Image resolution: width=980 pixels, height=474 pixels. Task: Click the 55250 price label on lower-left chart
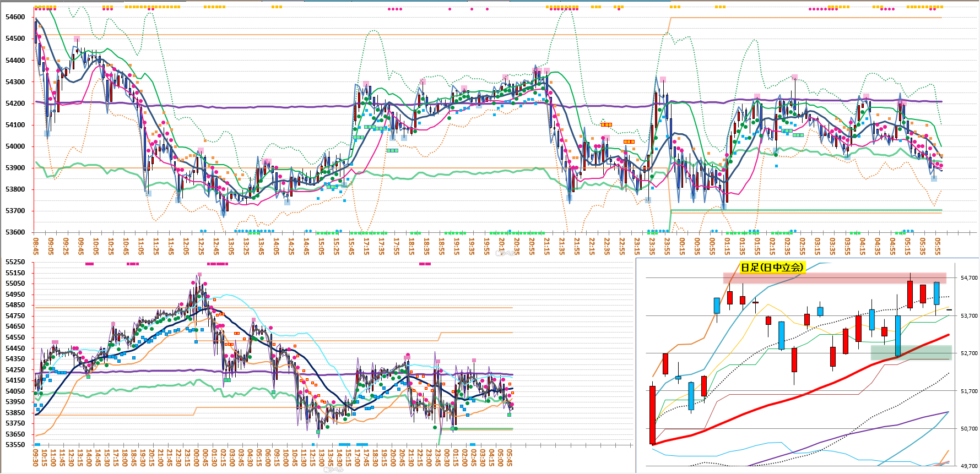click(15, 262)
